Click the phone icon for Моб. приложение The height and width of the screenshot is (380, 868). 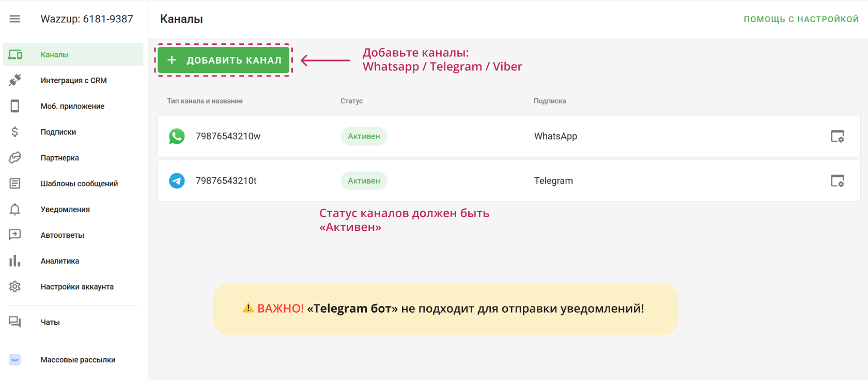(15, 106)
